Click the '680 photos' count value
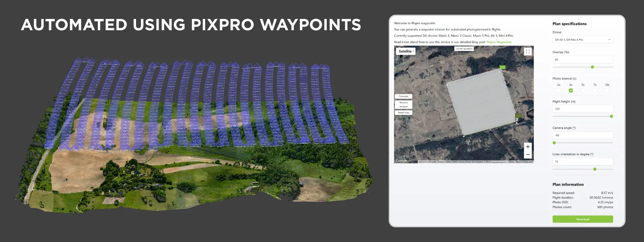 (x=605, y=207)
